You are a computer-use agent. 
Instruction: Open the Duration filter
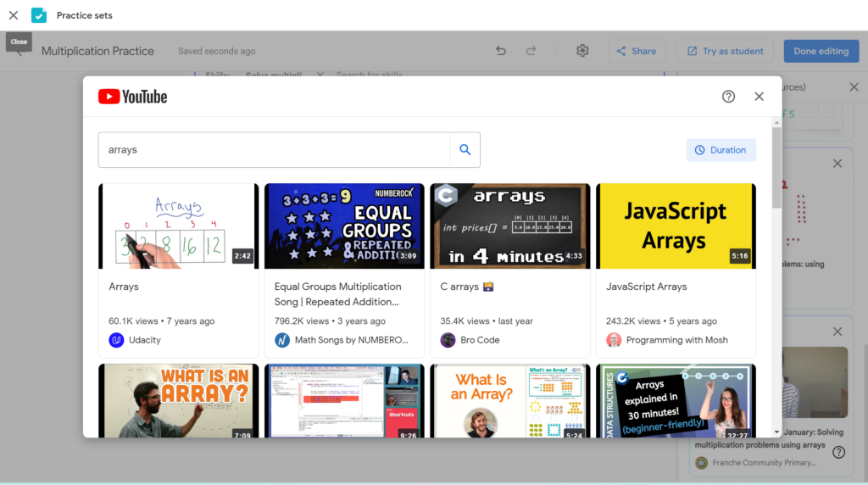click(721, 150)
